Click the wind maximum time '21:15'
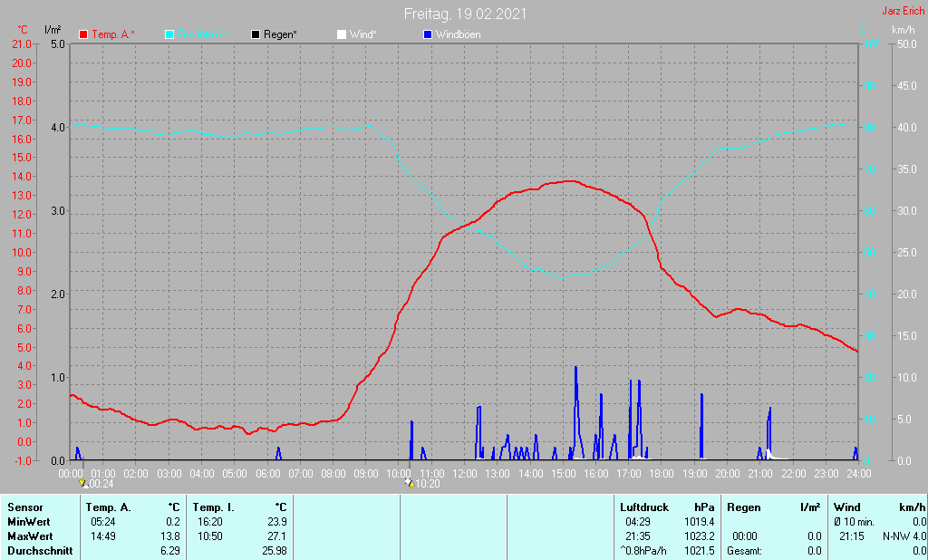The height and width of the screenshot is (560, 928). (851, 536)
